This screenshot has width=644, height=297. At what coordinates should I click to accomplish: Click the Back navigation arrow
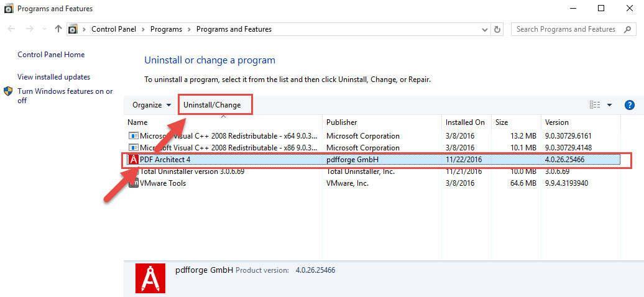(x=11, y=29)
